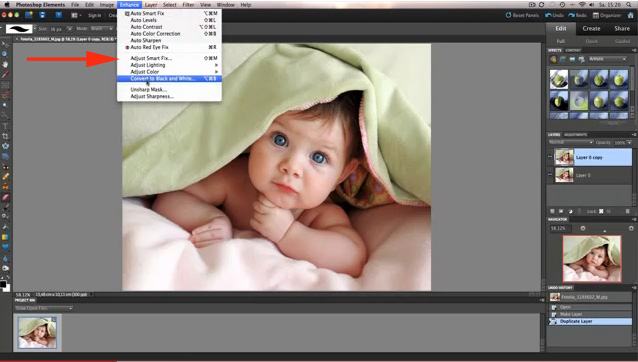Switch to Guided edit mode
This screenshot has height=362, width=638.
[x=622, y=41]
